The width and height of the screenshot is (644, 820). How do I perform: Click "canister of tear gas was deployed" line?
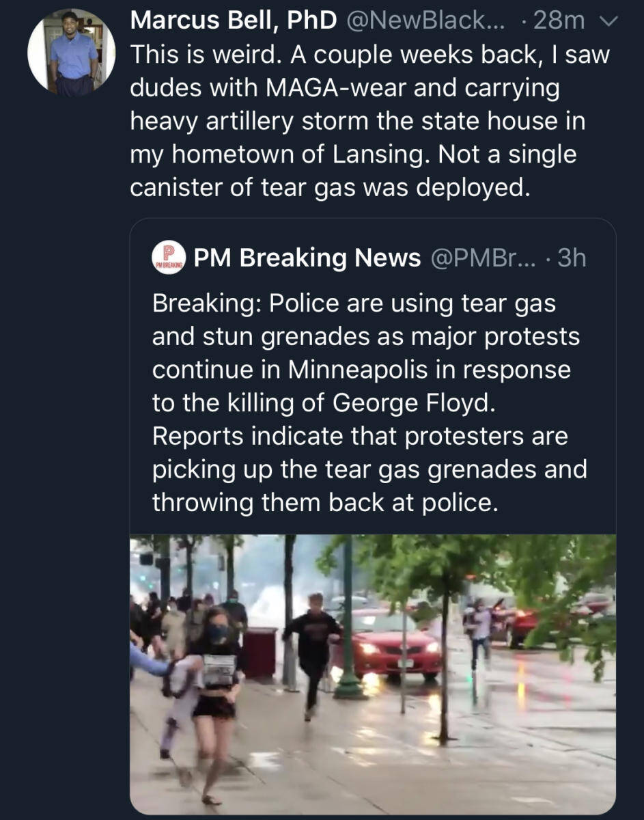click(330, 187)
